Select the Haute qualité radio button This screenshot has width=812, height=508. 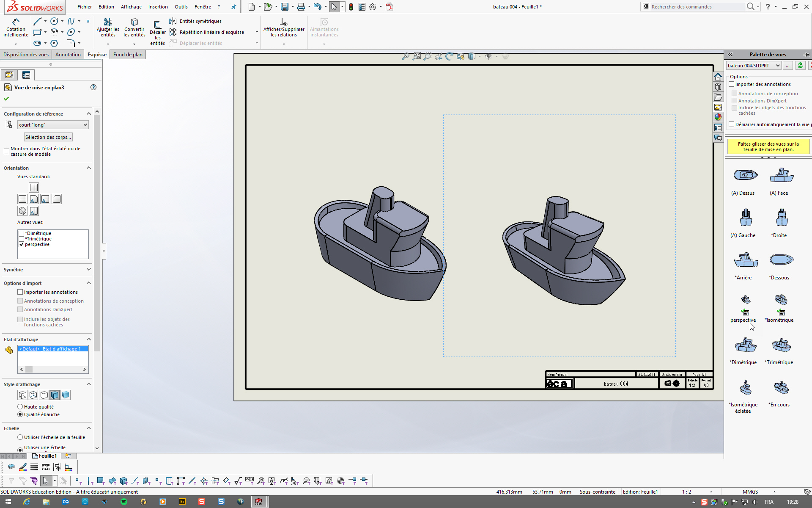tap(20, 407)
